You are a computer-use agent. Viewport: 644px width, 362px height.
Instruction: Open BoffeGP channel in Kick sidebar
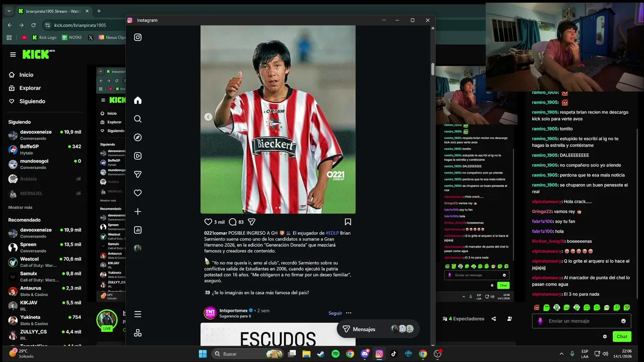tap(44, 149)
